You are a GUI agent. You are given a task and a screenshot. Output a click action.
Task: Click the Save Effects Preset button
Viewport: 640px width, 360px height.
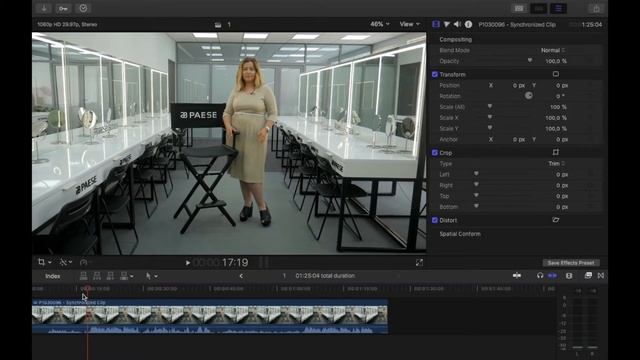point(571,262)
